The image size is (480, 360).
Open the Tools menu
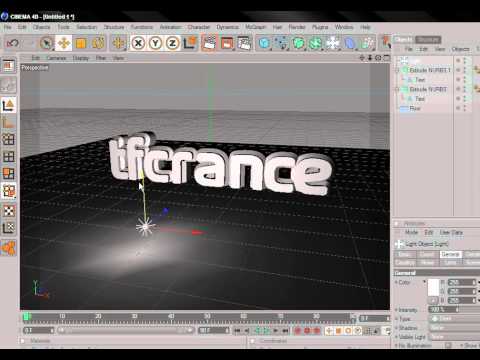point(63,27)
